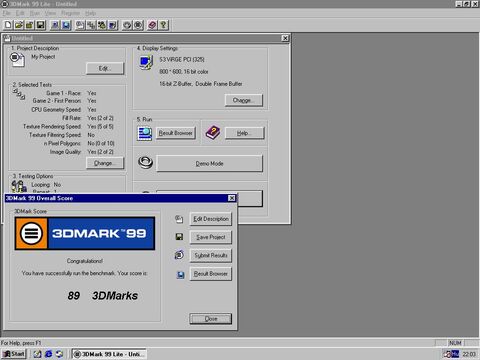Click the CPU Geometry Speed row
The image size is (480, 360).
(x=64, y=109)
